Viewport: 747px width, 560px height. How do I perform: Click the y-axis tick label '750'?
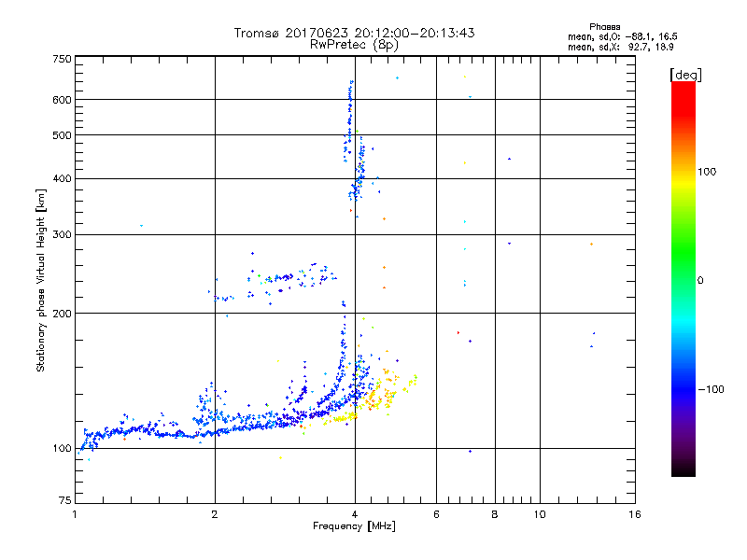pyautogui.click(x=63, y=59)
